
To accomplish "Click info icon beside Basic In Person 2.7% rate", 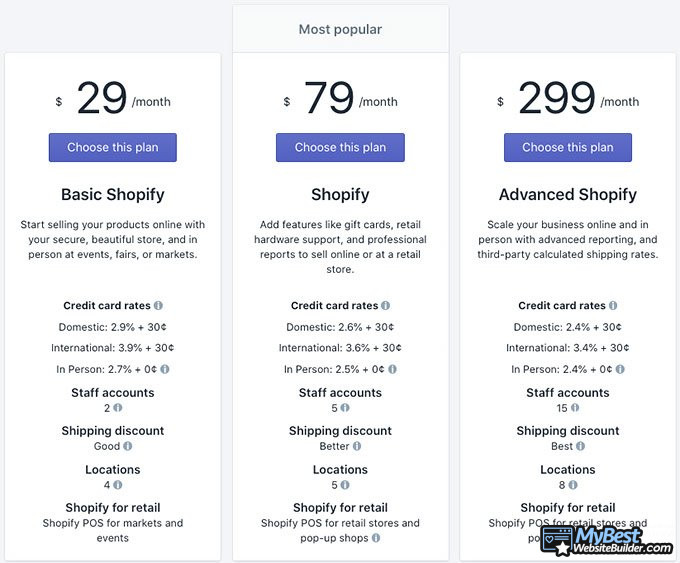I will [165, 369].
